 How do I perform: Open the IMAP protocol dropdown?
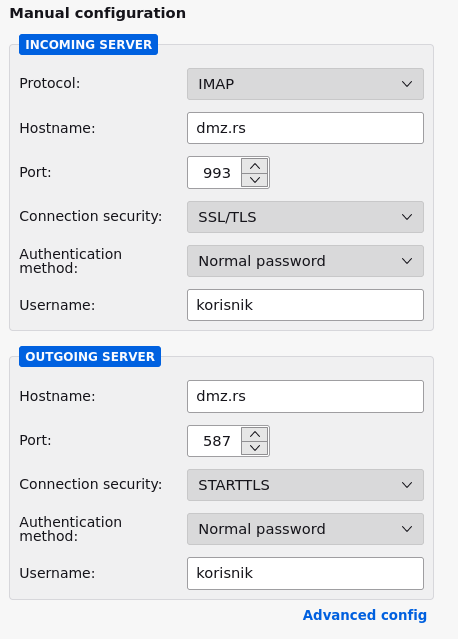pos(305,84)
